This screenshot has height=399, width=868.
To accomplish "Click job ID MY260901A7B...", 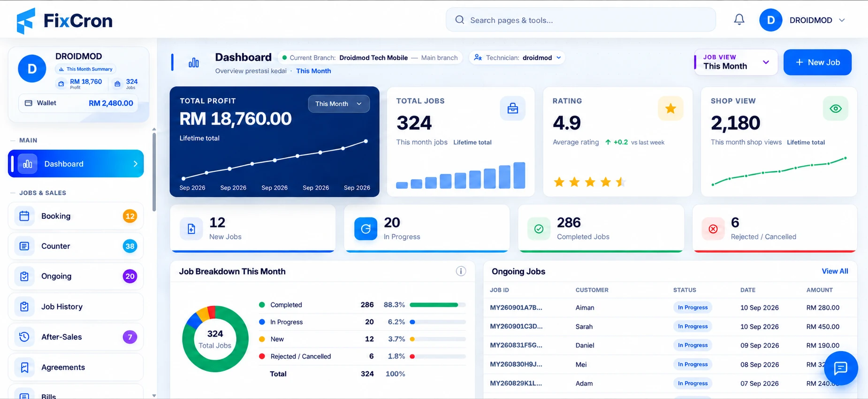I will 516,307.
